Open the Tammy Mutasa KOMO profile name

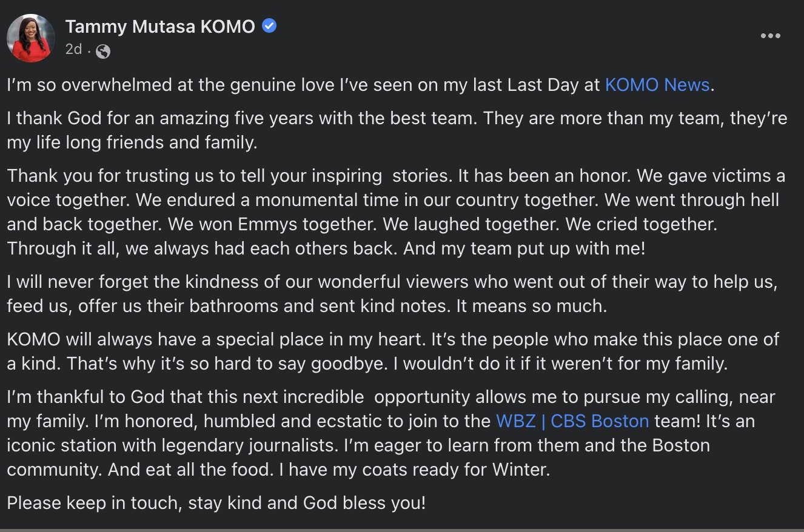tap(160, 27)
